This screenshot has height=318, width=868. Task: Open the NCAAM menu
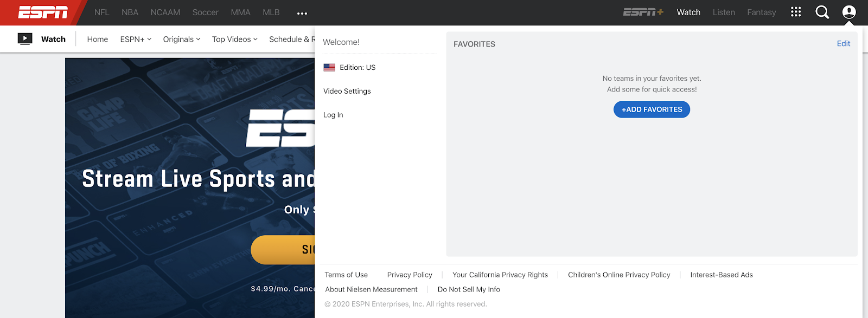165,12
